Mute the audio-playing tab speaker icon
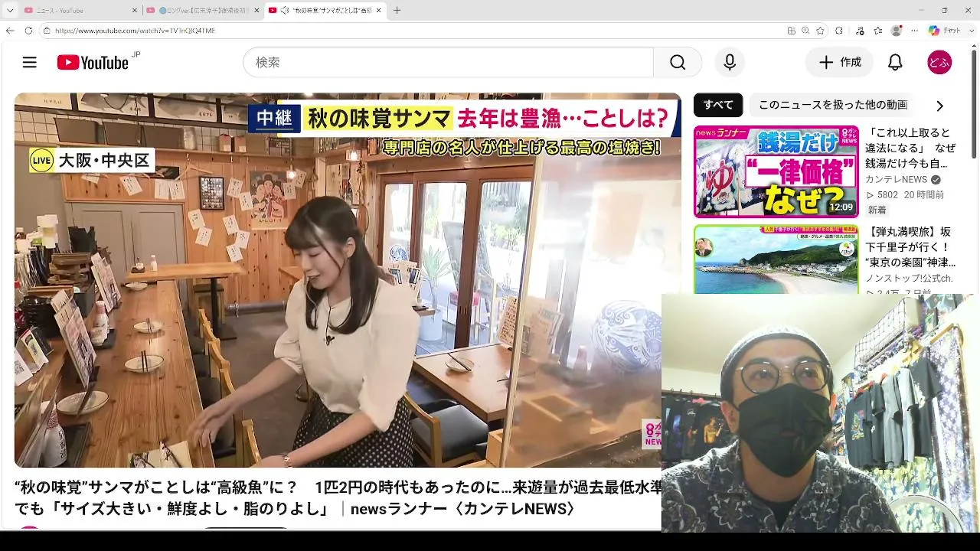The height and width of the screenshot is (551, 980). tap(285, 11)
